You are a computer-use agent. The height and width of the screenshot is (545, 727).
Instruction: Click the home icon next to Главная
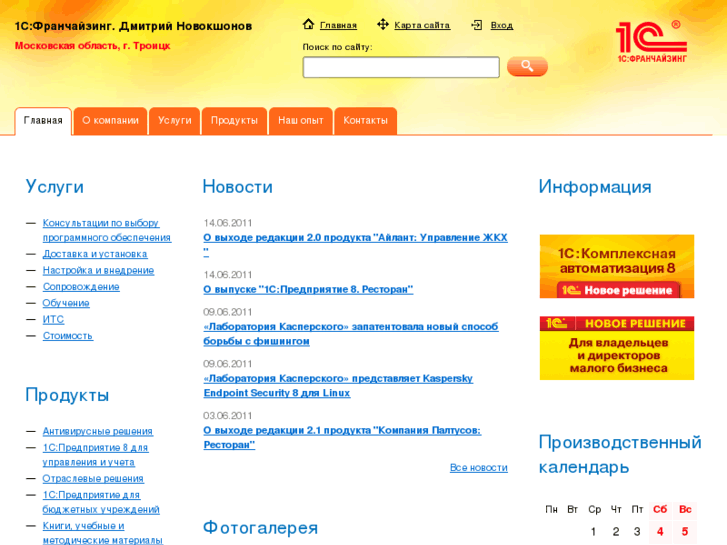pos(308,24)
